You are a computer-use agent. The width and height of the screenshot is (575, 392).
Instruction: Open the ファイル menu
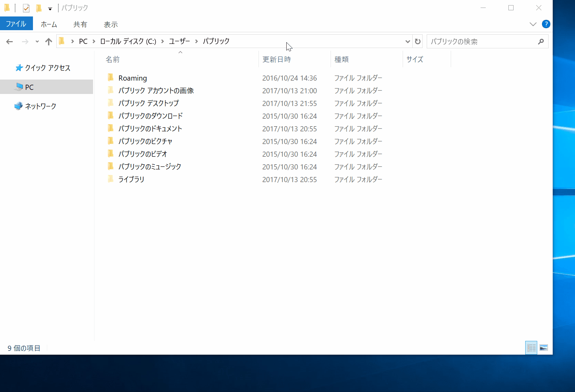[x=16, y=24]
